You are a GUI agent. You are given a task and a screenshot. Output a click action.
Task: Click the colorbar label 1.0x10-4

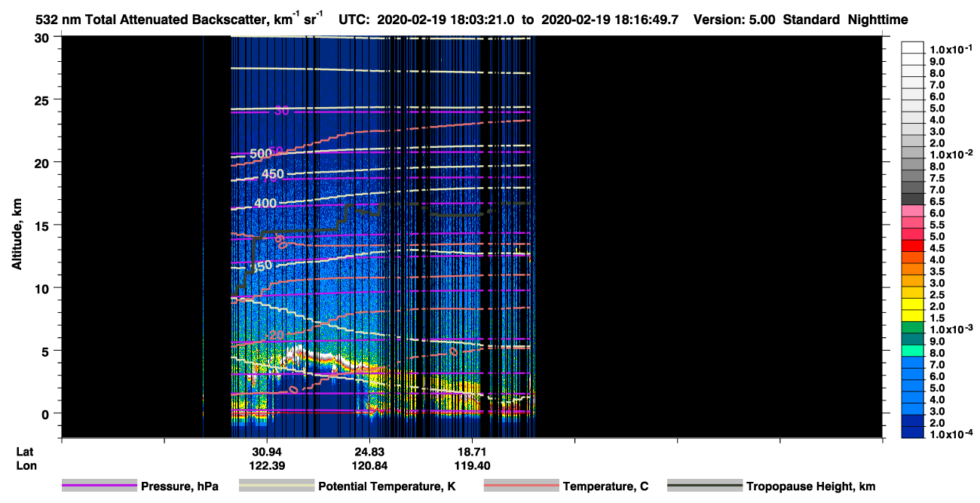click(951, 434)
